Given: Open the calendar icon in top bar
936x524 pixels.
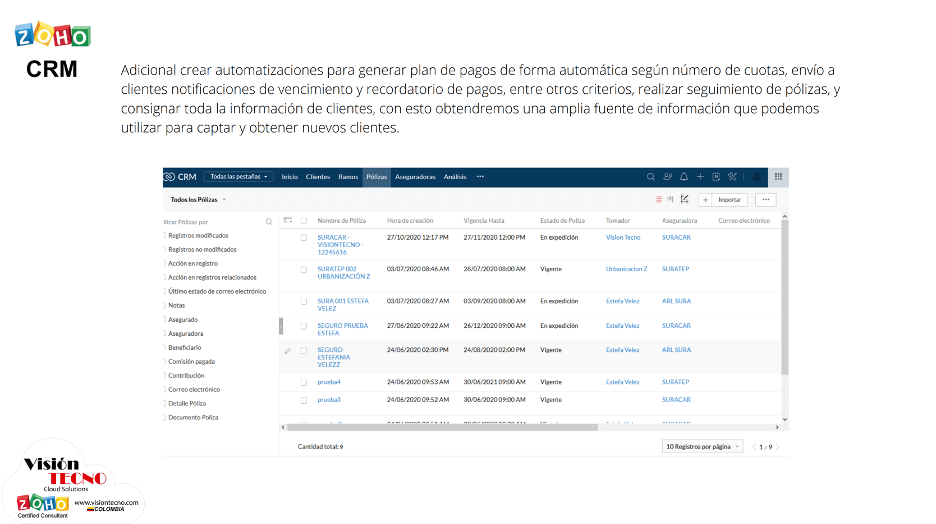Looking at the screenshot, I should pyautogui.click(x=716, y=177).
